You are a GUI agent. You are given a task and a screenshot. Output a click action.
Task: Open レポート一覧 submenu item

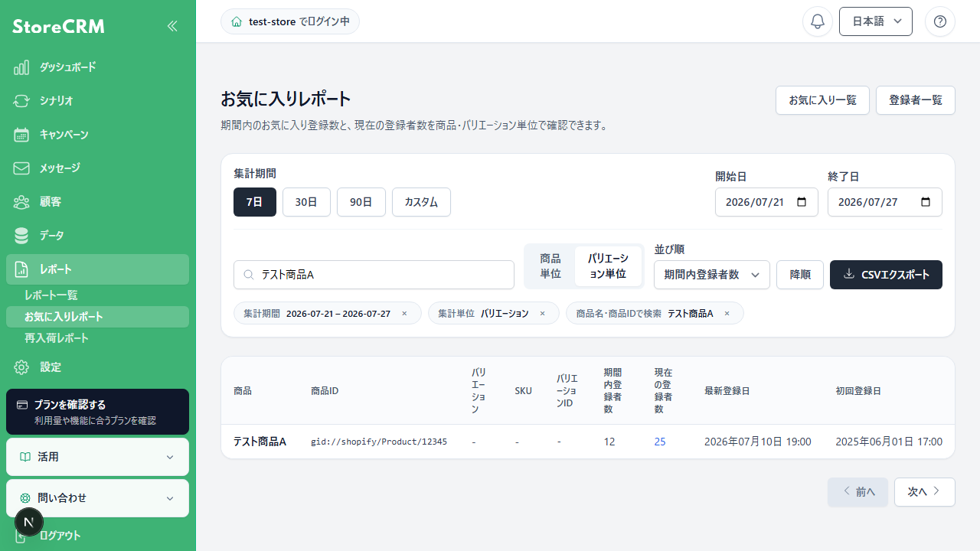tap(97, 295)
